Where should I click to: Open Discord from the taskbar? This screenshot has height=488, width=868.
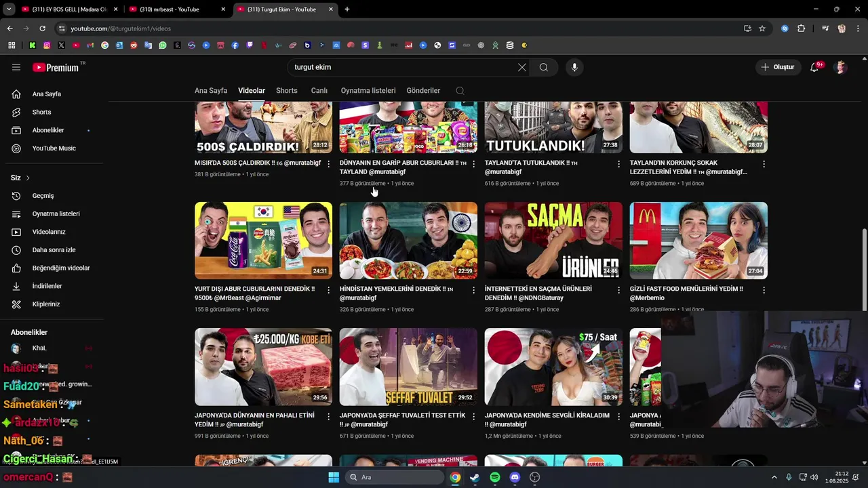pos(515,477)
